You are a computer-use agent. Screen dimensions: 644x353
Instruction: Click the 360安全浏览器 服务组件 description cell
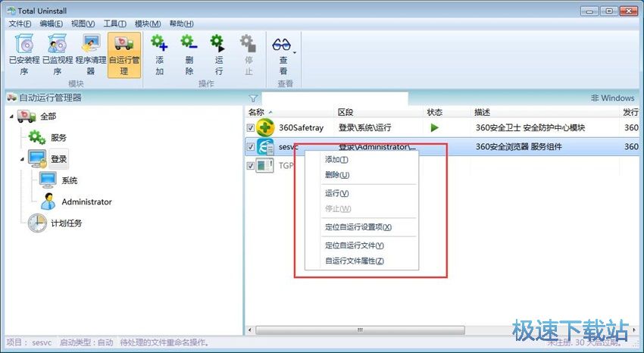click(x=518, y=146)
